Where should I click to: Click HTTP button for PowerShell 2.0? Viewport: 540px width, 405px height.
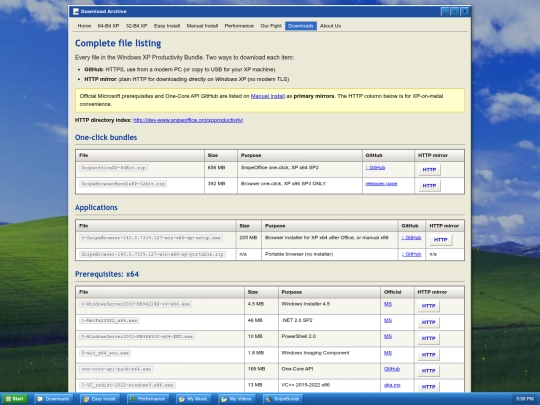click(x=428, y=338)
